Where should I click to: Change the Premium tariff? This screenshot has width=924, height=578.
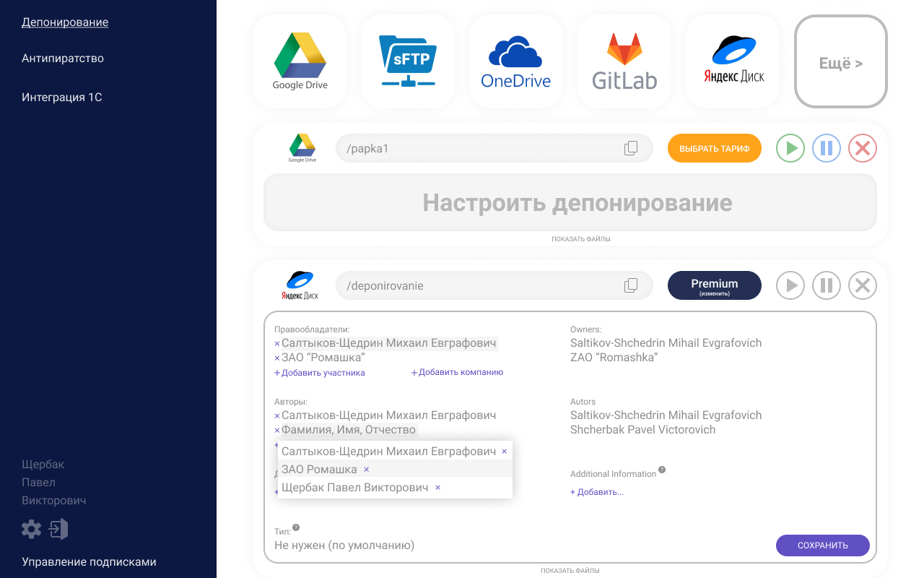click(715, 285)
